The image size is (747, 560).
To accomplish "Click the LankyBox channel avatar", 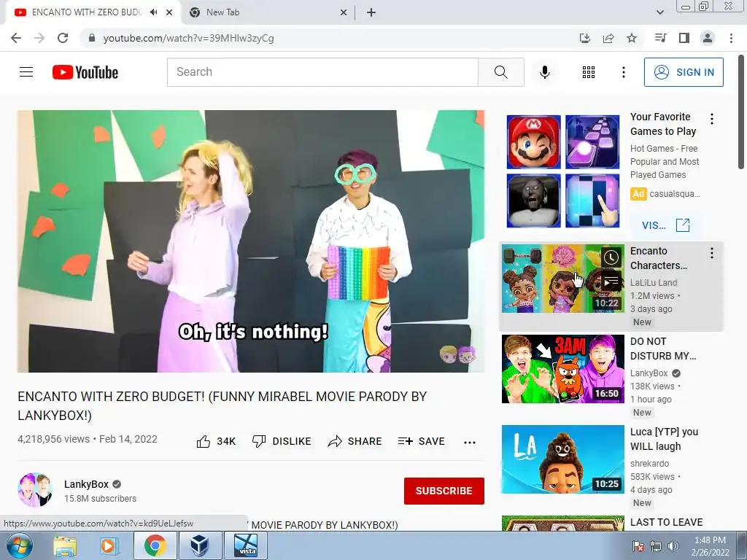I will click(35, 490).
